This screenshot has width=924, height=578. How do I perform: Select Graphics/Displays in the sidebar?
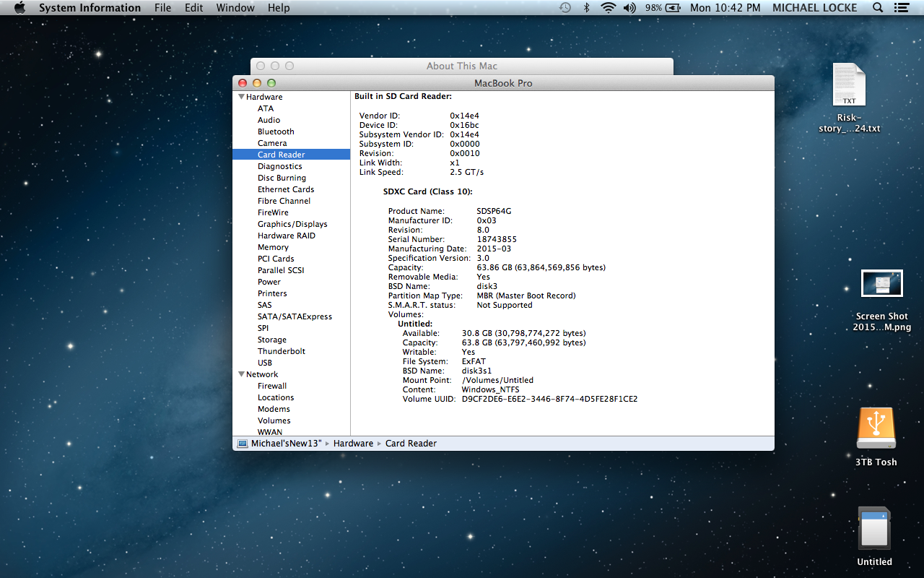292,224
